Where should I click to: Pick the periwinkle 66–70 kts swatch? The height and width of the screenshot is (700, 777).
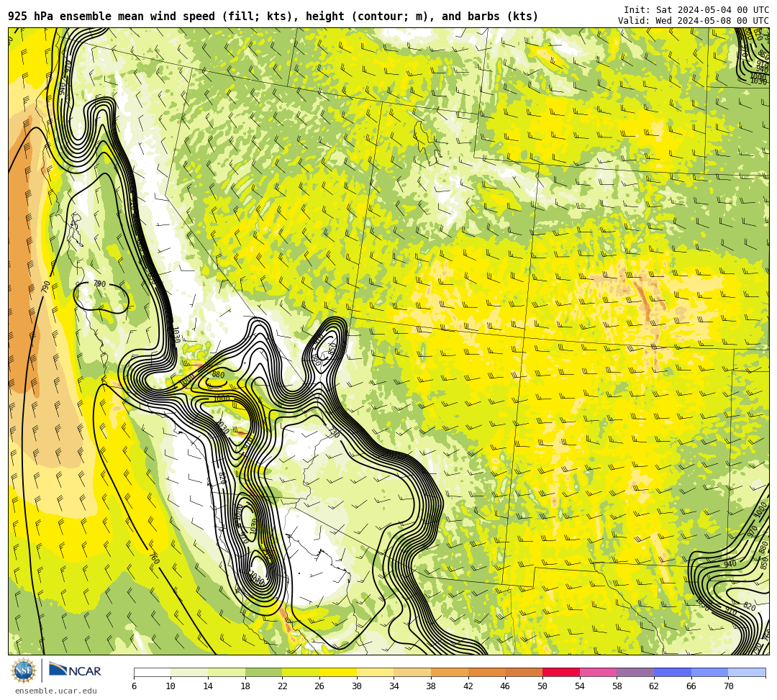(709, 672)
